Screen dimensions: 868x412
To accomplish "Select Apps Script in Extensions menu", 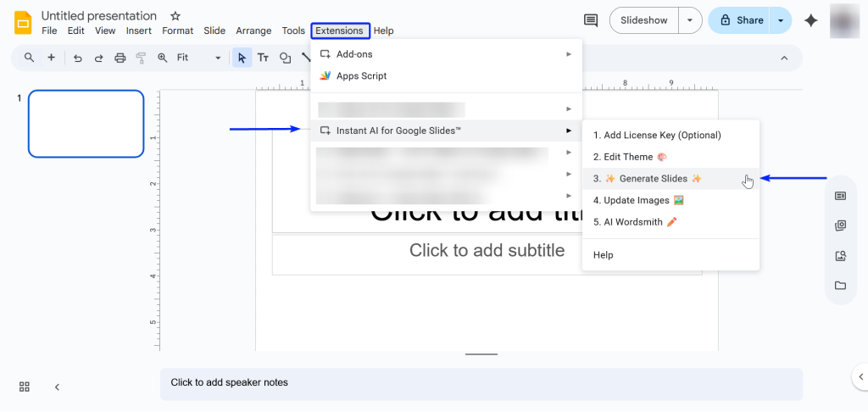I will [361, 75].
